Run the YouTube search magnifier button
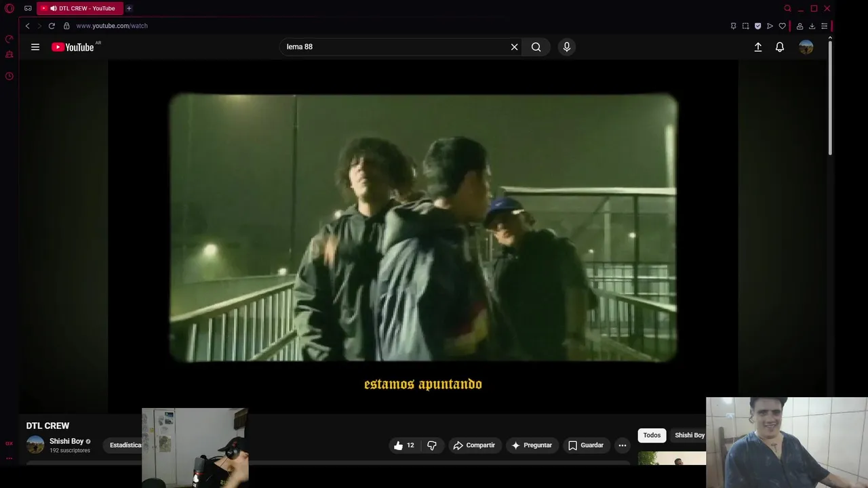The image size is (868, 488). (x=536, y=47)
